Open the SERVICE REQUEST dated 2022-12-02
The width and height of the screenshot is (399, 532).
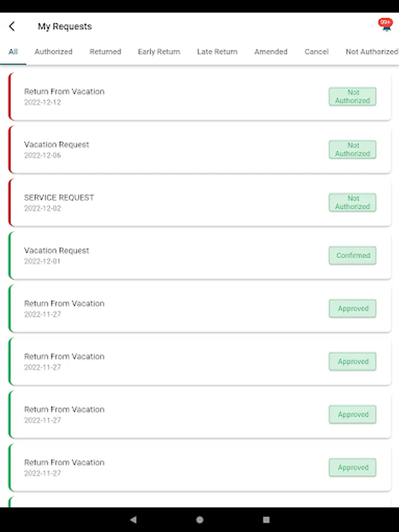pyautogui.click(x=200, y=202)
